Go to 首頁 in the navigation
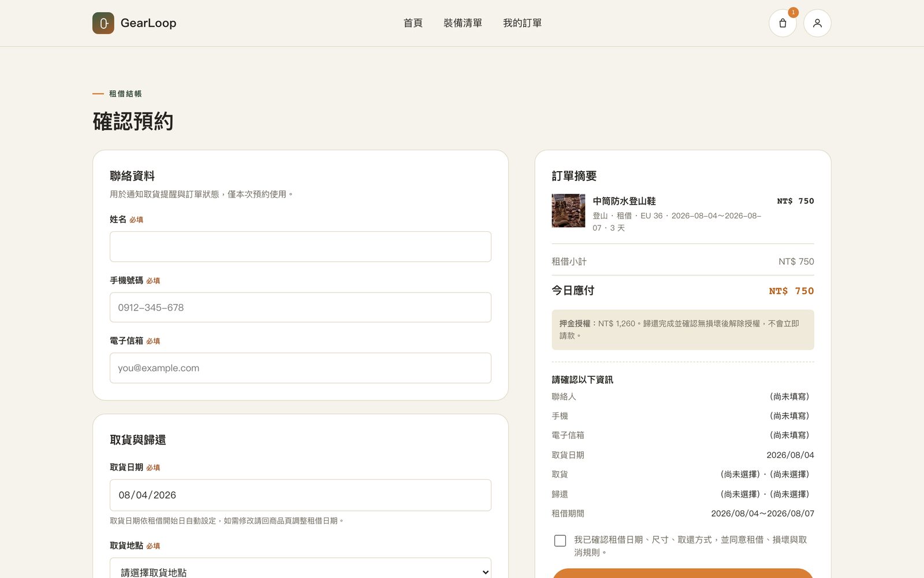The width and height of the screenshot is (924, 578). click(x=413, y=23)
